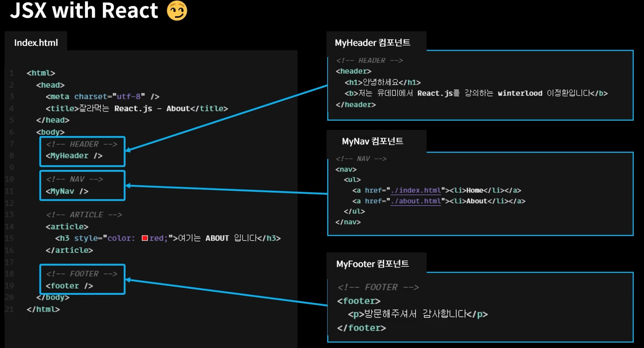
Task: Click the <b> winterlood line in MyHeader
Action: (x=476, y=93)
